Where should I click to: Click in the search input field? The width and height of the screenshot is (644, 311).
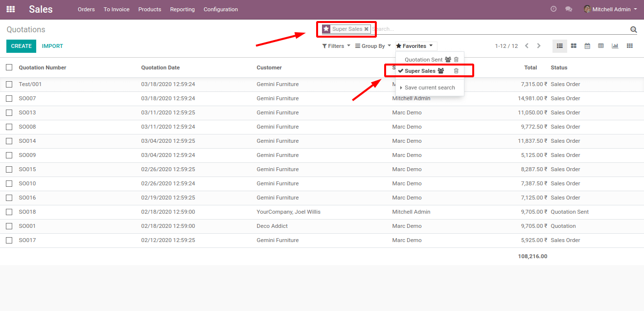pyautogui.click(x=499, y=29)
